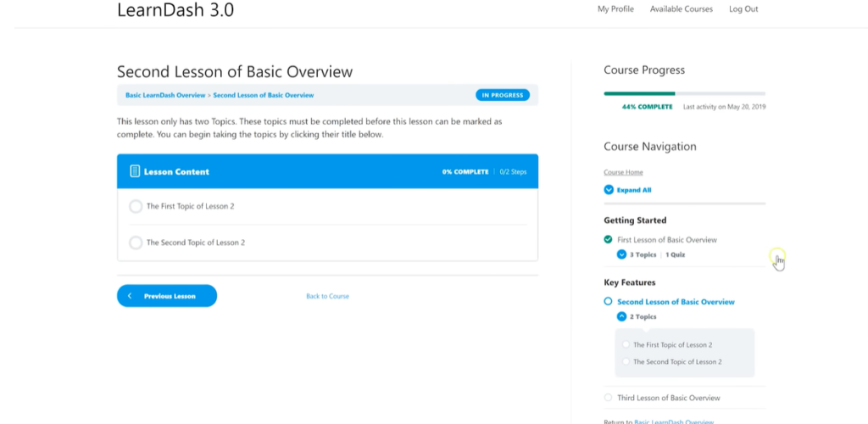Toggle status circle for The Second Topic of Lesson 2

[x=136, y=243]
